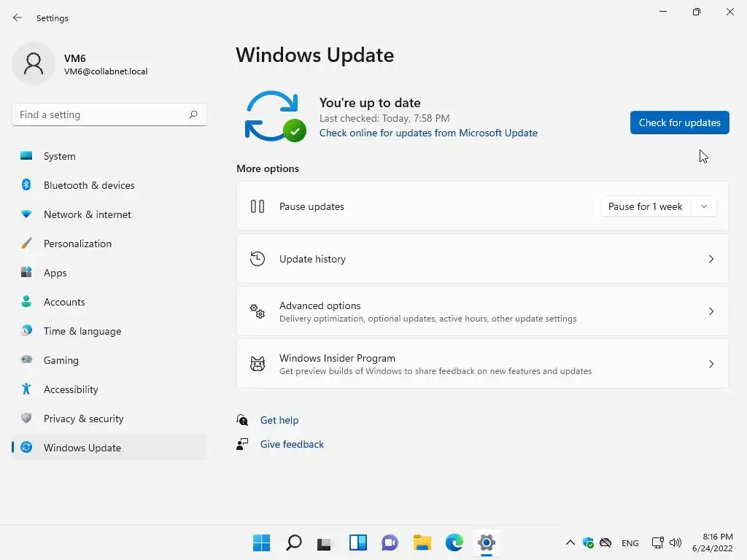The width and height of the screenshot is (747, 560).
Task: Open System settings category
Action: click(109, 156)
